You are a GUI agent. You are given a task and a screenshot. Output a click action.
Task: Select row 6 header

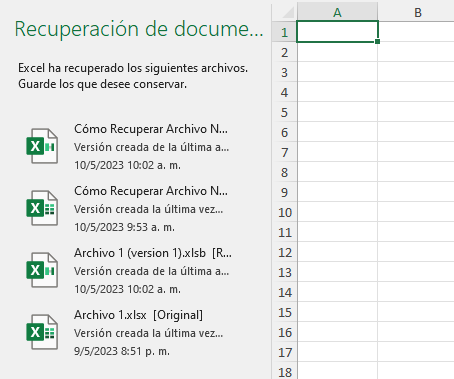(284, 132)
